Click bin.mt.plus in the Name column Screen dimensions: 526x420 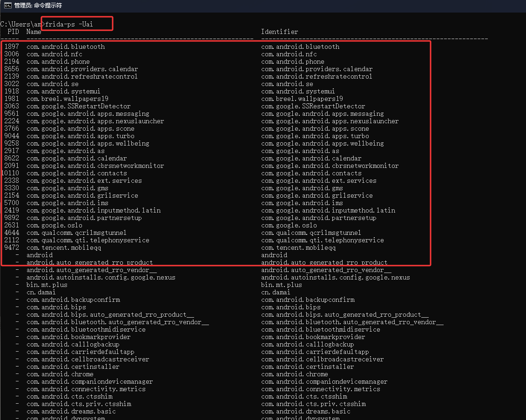point(47,285)
